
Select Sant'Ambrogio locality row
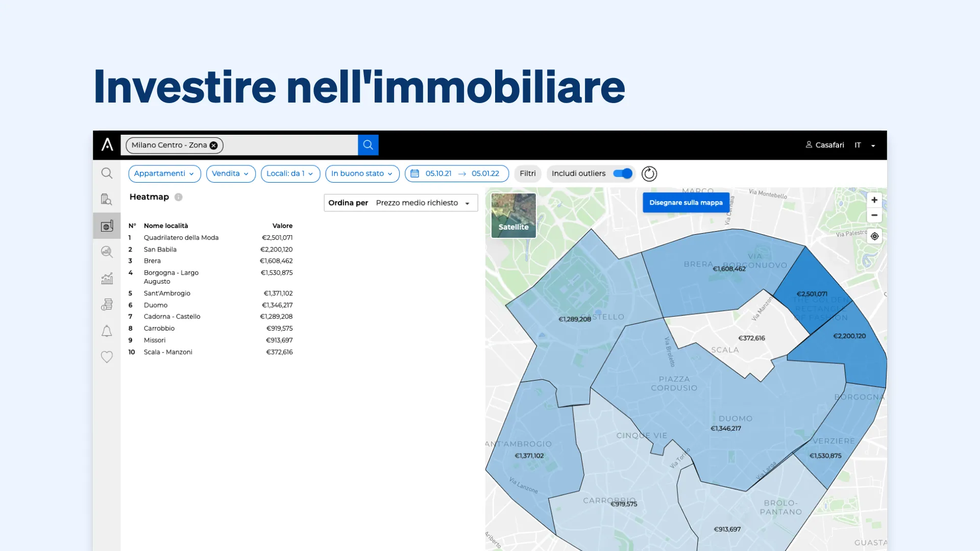coord(210,293)
